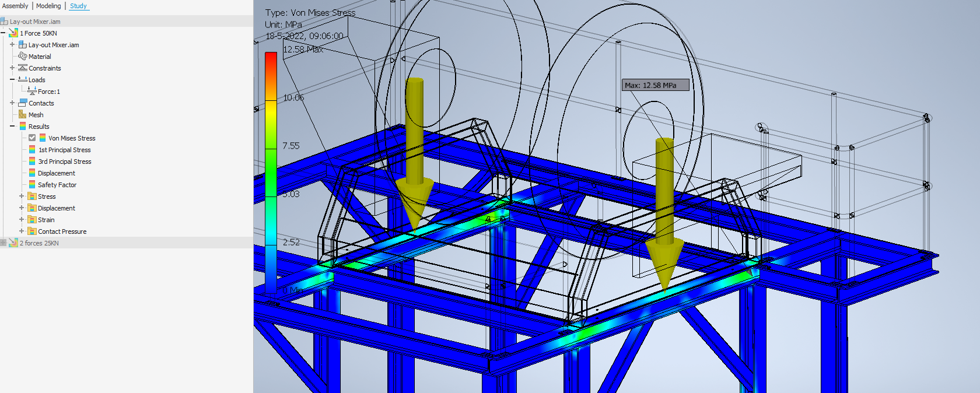This screenshot has height=393, width=980.
Task: Expand the Displacement folder
Action: (x=22, y=208)
